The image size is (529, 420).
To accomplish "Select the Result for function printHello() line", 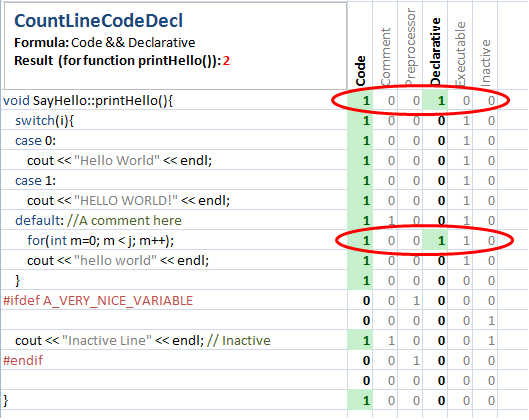I will click(122, 61).
